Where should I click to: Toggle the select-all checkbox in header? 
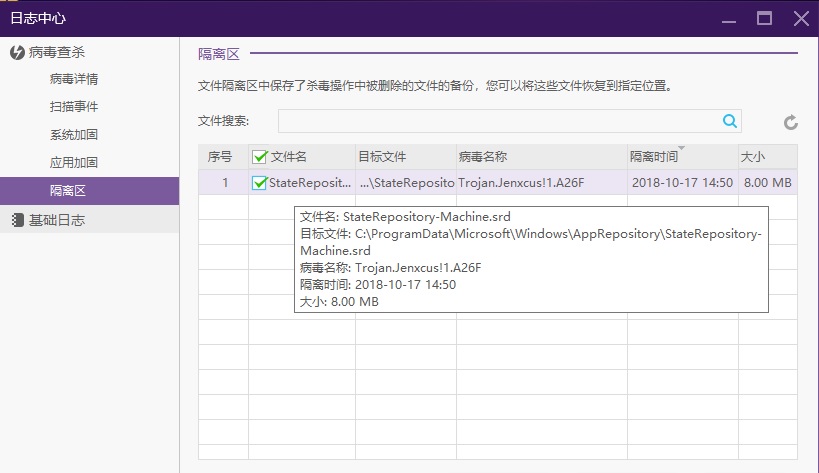pos(260,157)
